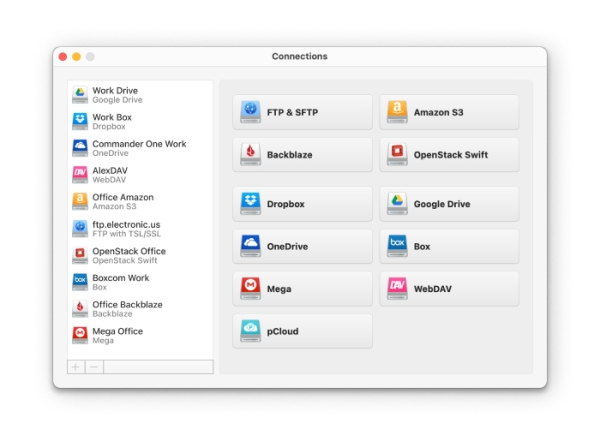Click the OpenStack Swift drive icon in the grid
This screenshot has width=600, height=435.
(x=397, y=154)
